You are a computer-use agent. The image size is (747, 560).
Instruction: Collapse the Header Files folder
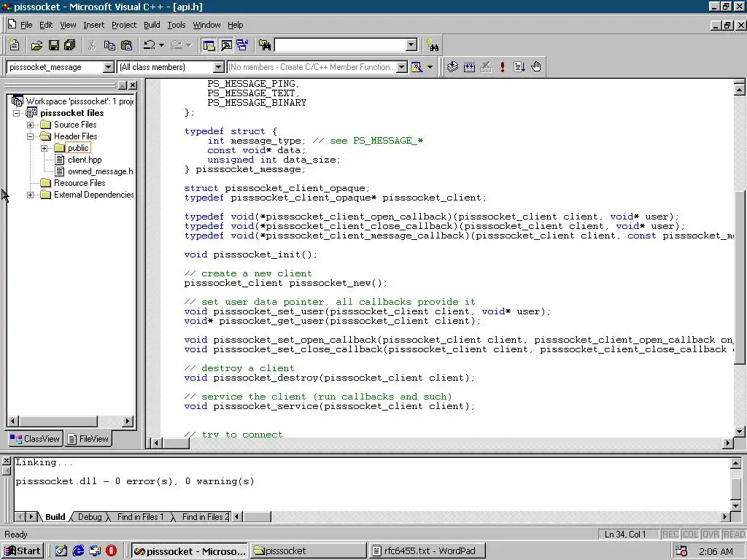coord(31,136)
